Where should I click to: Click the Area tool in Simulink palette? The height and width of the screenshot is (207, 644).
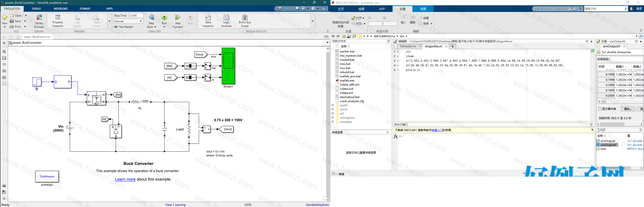click(4, 84)
